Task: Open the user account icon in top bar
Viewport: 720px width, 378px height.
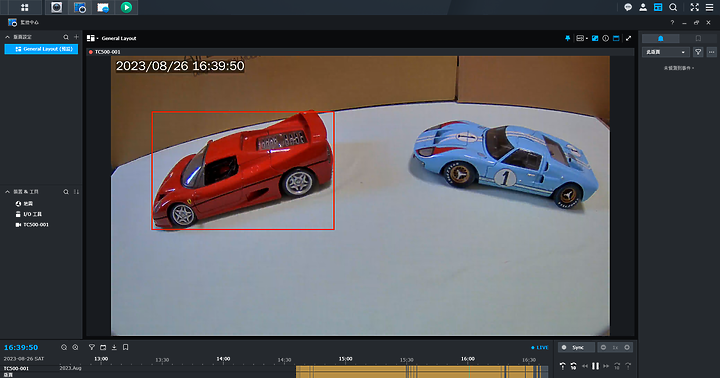Action: pyautogui.click(x=643, y=7)
